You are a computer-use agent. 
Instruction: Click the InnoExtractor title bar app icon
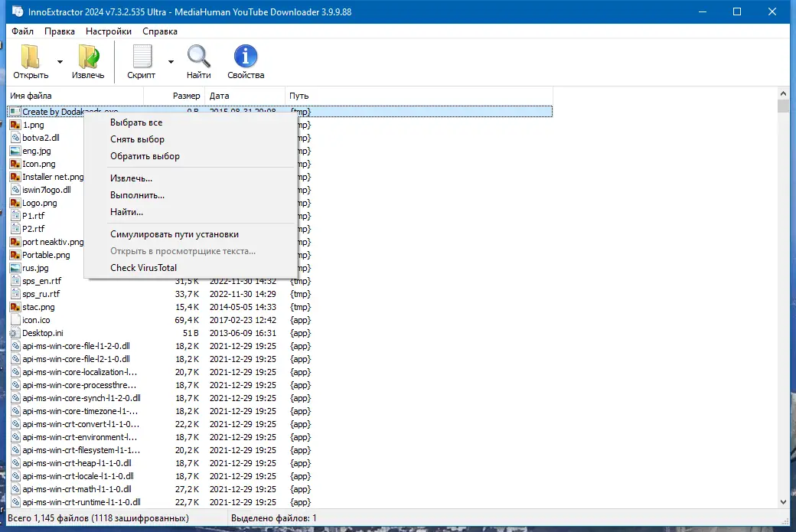click(18, 11)
